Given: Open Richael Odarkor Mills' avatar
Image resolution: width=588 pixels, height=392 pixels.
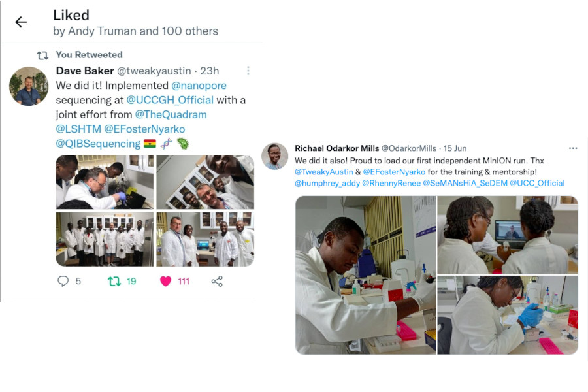Looking at the screenshot, I should point(275,156).
